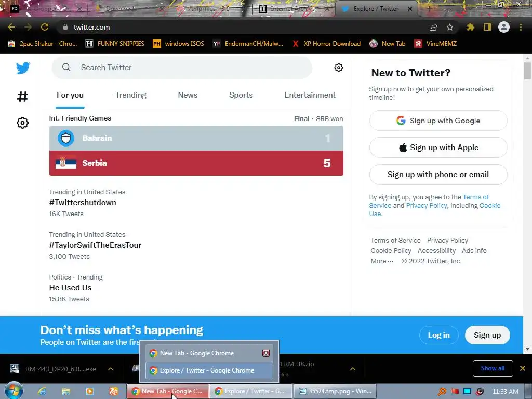Expand options for RM-38.zip download
This screenshot has height=399, width=532.
coord(353,369)
